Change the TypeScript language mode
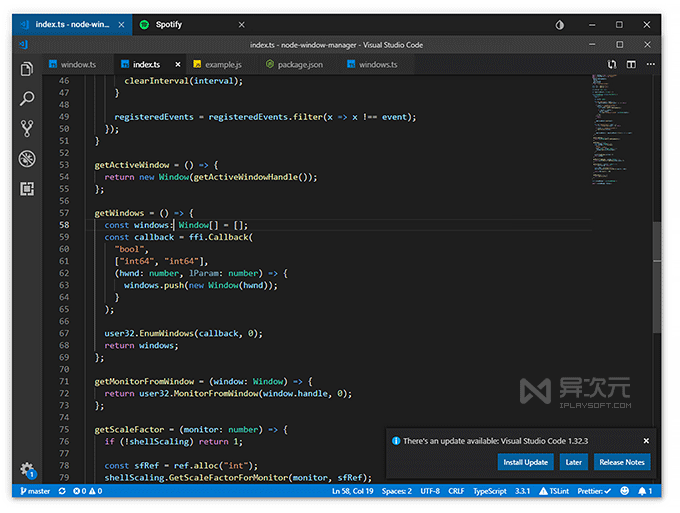Screen dimensions: 680x513 [x=490, y=491]
